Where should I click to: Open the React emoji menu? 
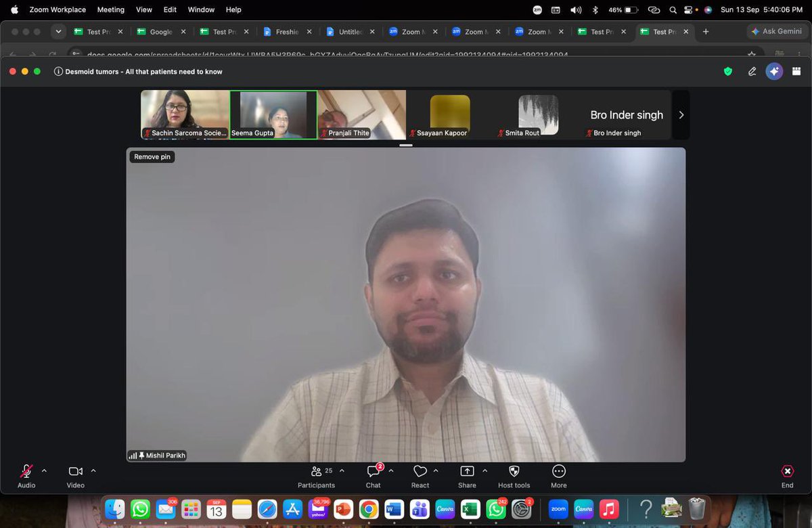tap(420, 476)
